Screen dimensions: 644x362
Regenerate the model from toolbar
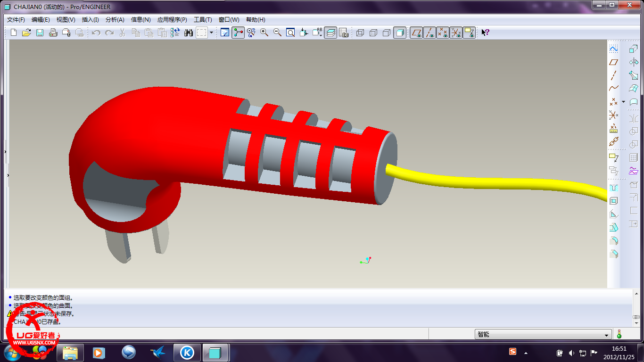click(x=175, y=33)
